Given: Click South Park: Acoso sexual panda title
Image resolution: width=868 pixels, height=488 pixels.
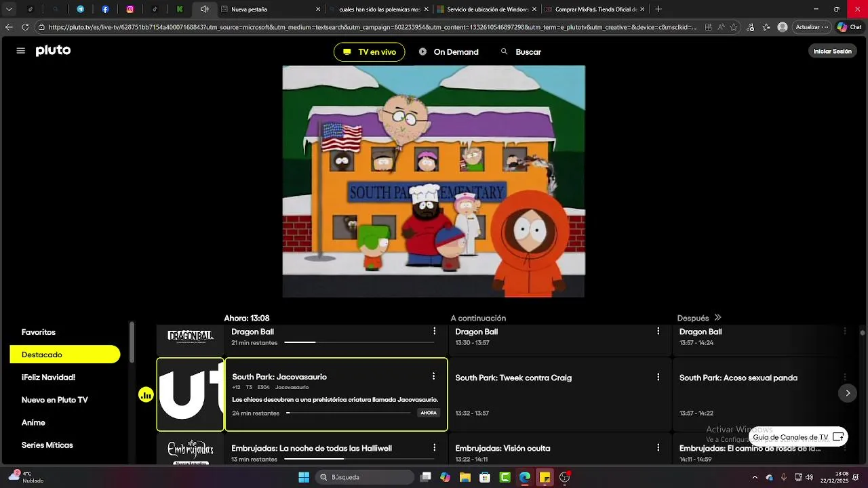Looking at the screenshot, I should pos(738,378).
